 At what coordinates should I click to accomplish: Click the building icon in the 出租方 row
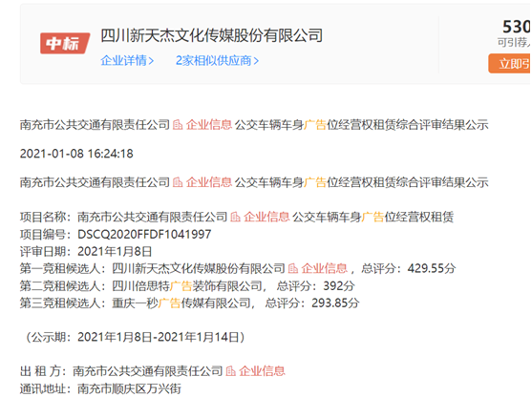click(231, 371)
